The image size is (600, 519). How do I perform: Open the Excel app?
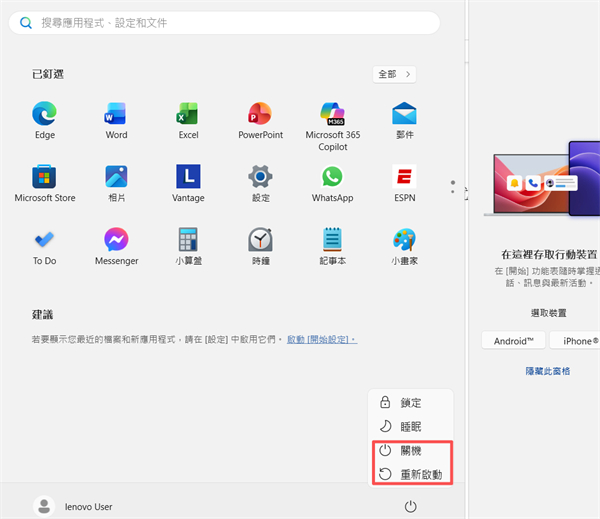[x=188, y=121]
